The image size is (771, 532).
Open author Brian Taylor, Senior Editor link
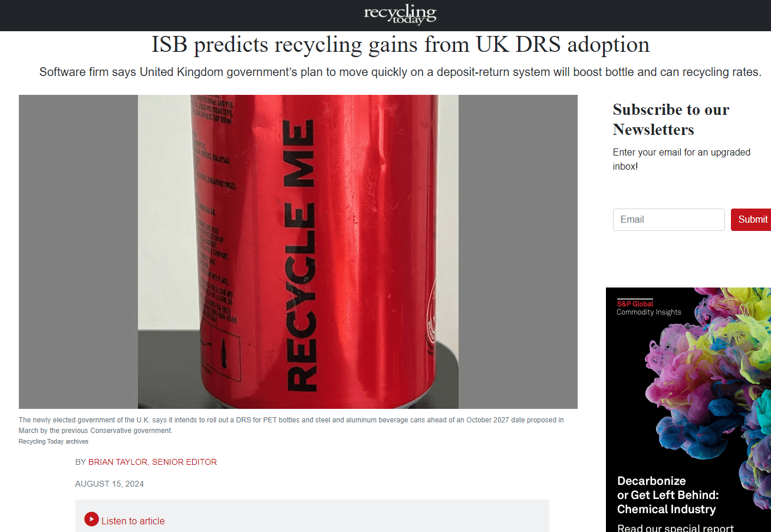click(x=153, y=462)
